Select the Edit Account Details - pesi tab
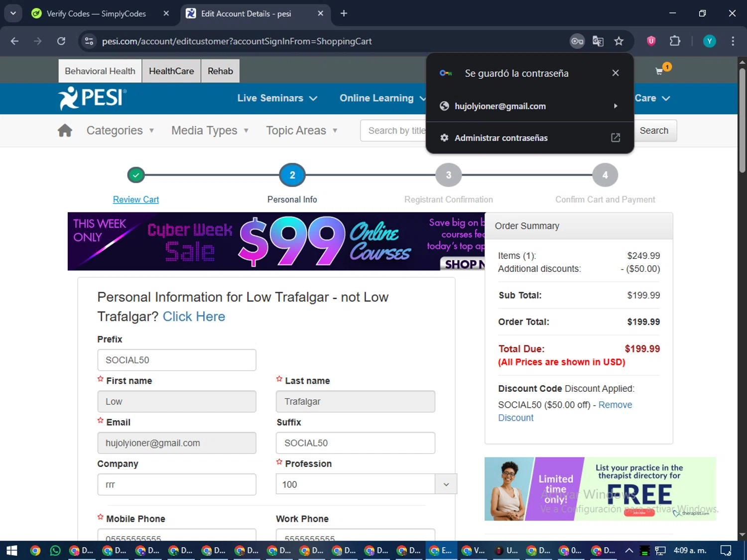747x560 pixels. click(x=254, y=13)
